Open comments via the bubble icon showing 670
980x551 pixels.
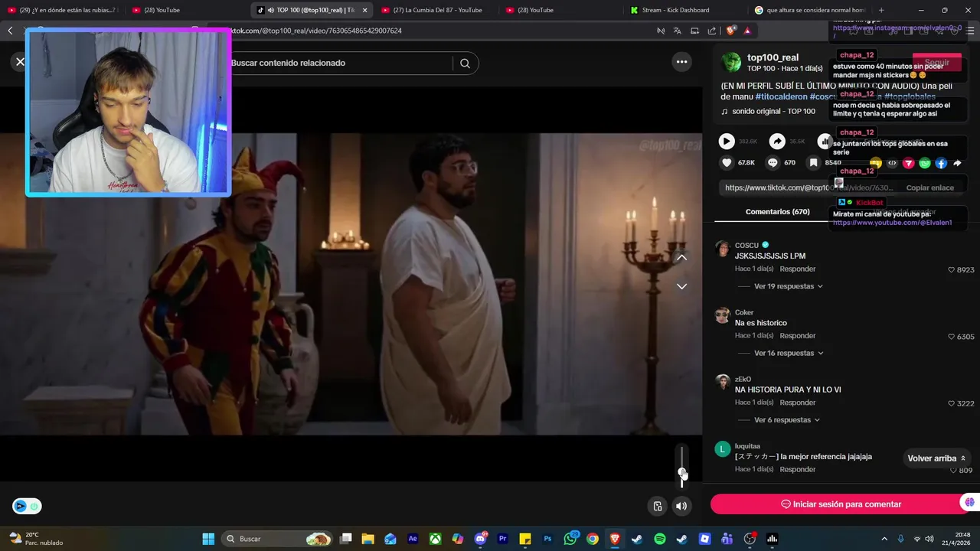click(773, 163)
